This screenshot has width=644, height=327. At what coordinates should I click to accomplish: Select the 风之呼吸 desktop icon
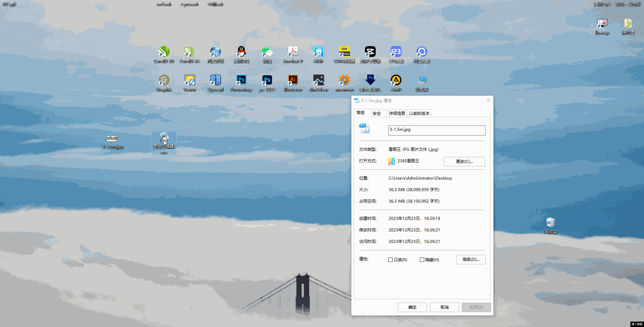[x=216, y=55]
